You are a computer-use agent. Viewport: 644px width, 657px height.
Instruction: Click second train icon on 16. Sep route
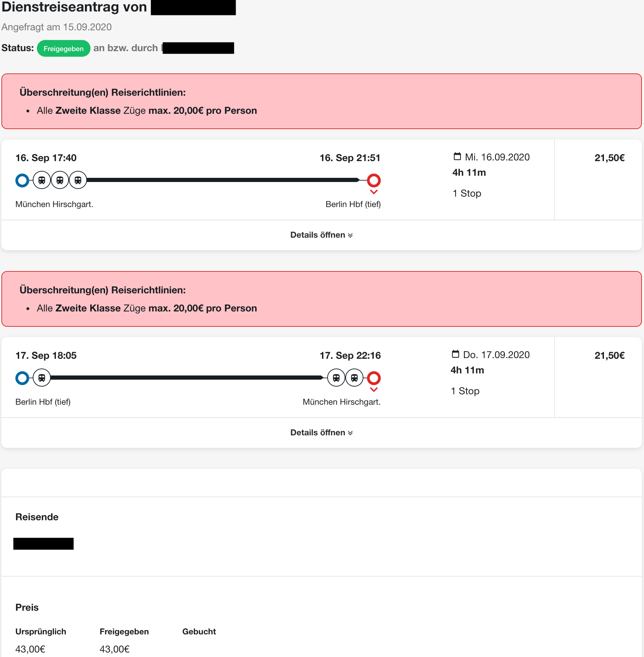point(60,180)
